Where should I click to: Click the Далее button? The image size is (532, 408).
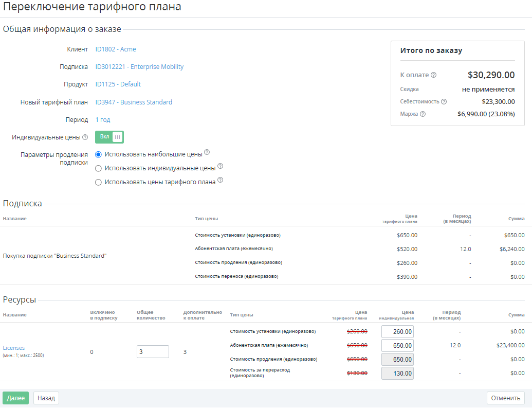point(15,398)
